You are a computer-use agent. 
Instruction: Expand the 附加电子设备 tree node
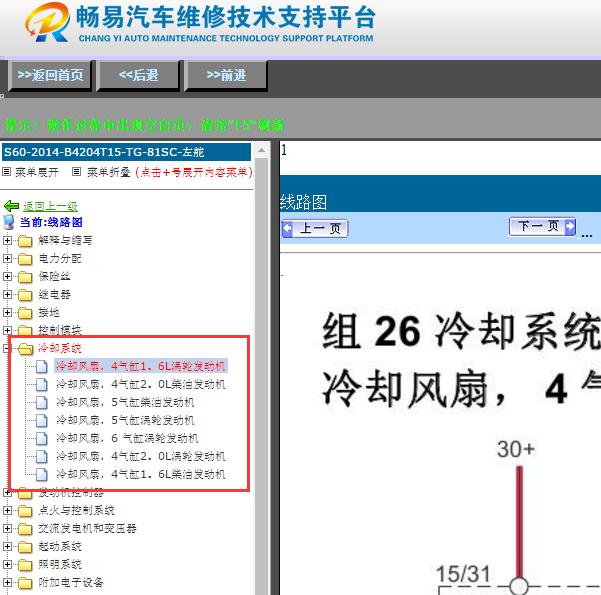coord(7,582)
